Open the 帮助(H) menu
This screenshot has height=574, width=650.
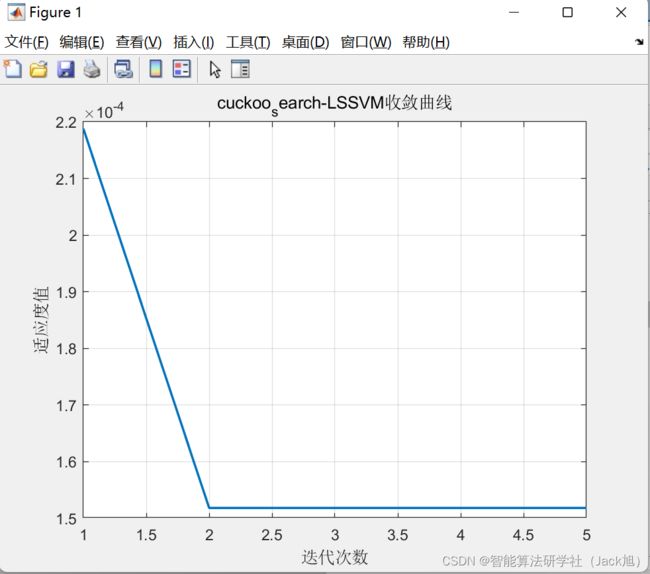[426, 42]
